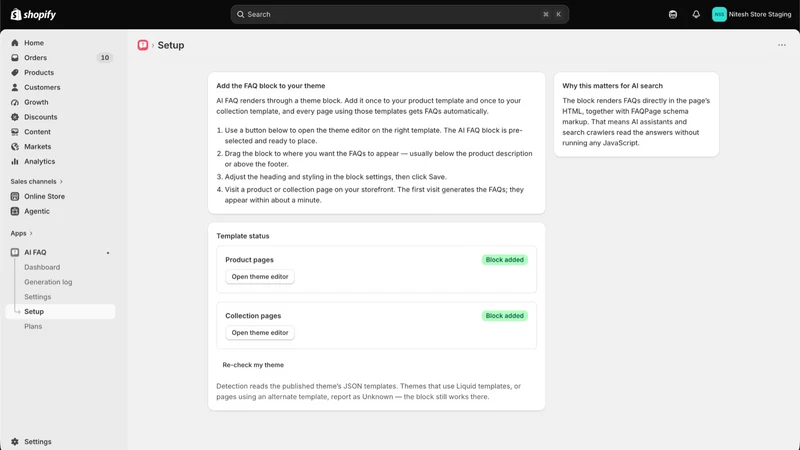Screen dimensions: 800x450
Task: Click the Agentic channel icon
Action: 15,211
